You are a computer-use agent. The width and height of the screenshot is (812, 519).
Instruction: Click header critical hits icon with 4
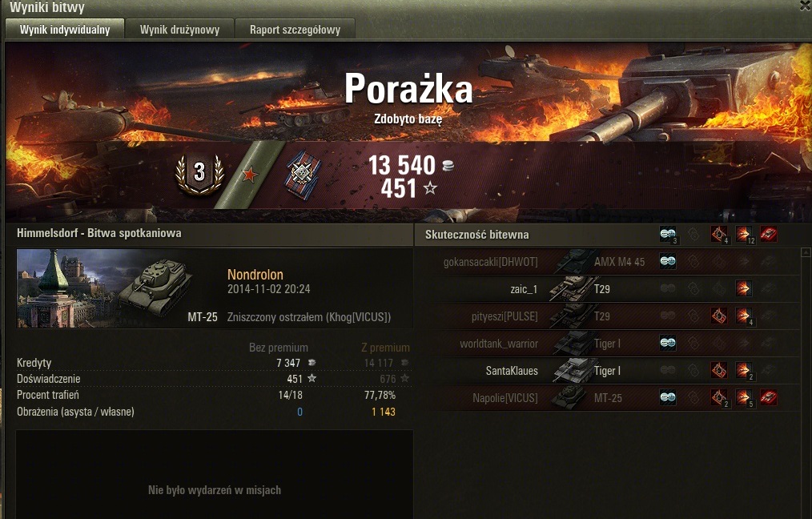[719, 235]
